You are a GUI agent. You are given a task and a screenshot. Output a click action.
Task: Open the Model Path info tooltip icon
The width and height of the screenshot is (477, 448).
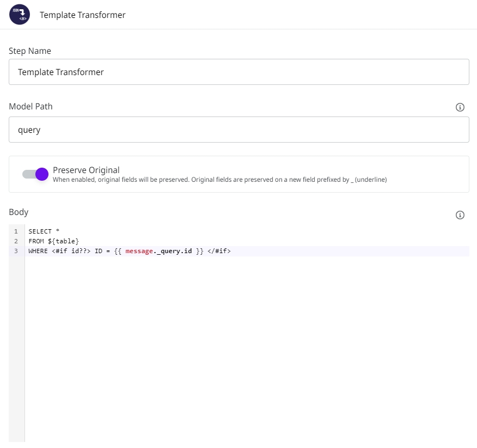[x=460, y=107]
